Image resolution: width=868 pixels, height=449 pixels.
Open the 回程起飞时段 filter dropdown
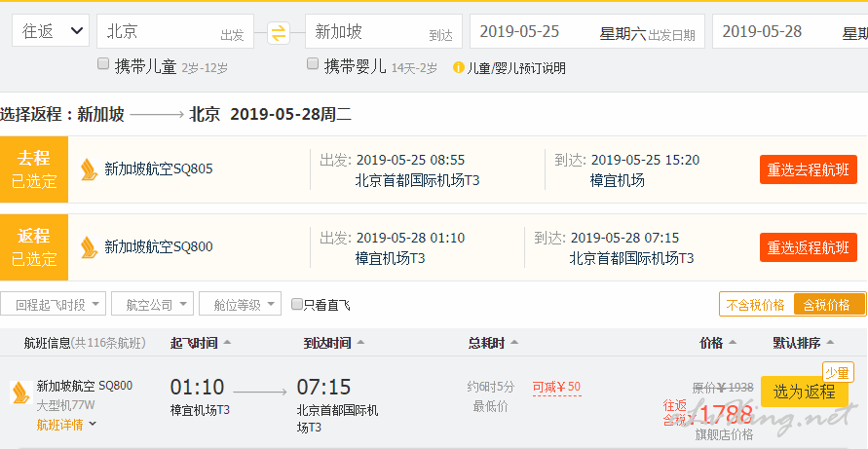pos(54,304)
